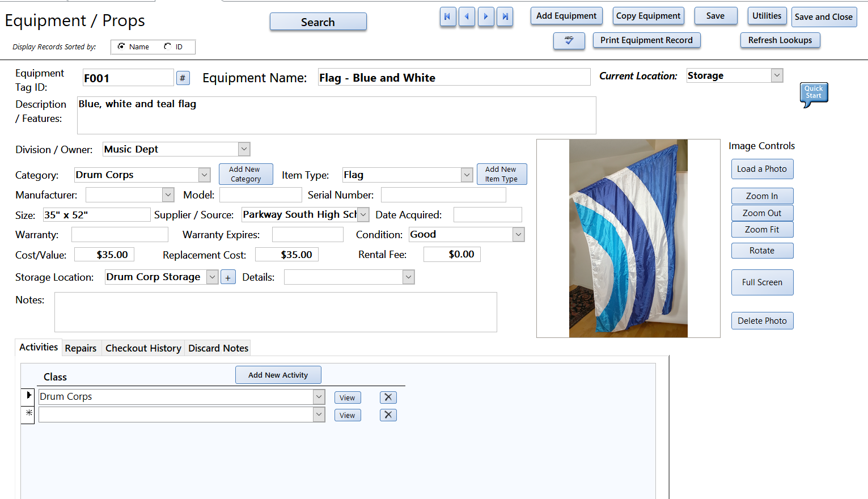Run the ABC spell check

click(569, 40)
